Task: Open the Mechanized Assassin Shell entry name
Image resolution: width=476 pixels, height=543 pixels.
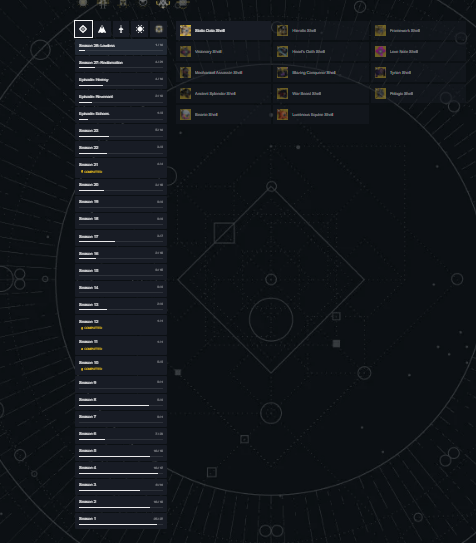Action: coord(218,72)
